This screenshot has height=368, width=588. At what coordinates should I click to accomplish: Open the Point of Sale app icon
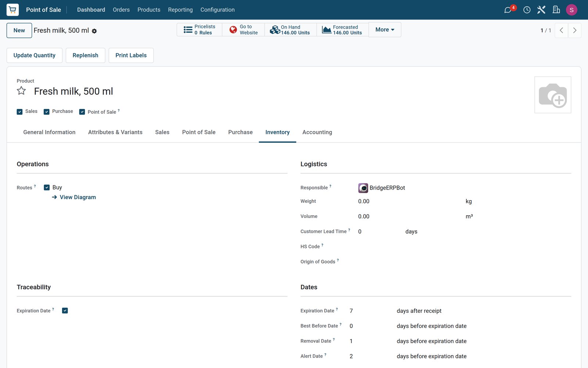[12, 10]
